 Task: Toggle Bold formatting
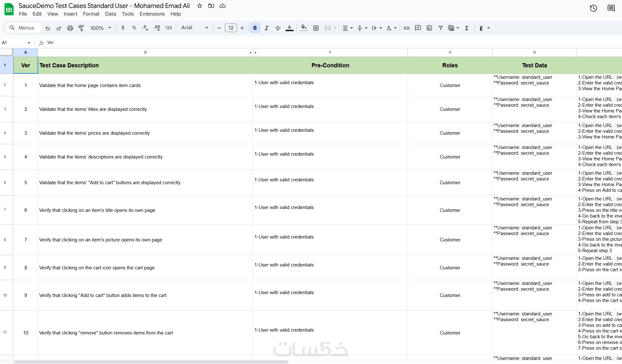click(255, 28)
